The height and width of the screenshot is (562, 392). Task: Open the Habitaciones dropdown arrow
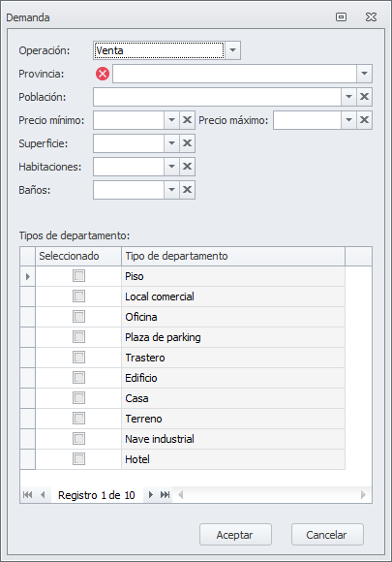pos(172,167)
